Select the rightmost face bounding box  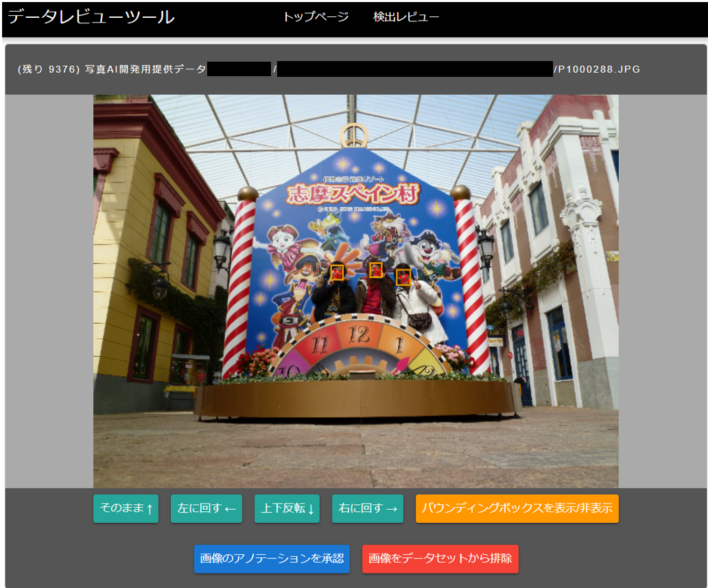click(403, 277)
